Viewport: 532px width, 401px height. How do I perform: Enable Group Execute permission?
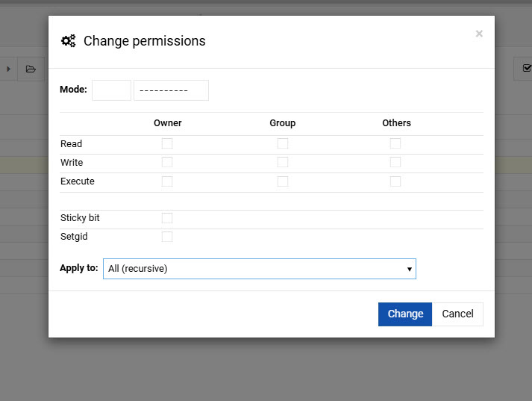click(283, 181)
